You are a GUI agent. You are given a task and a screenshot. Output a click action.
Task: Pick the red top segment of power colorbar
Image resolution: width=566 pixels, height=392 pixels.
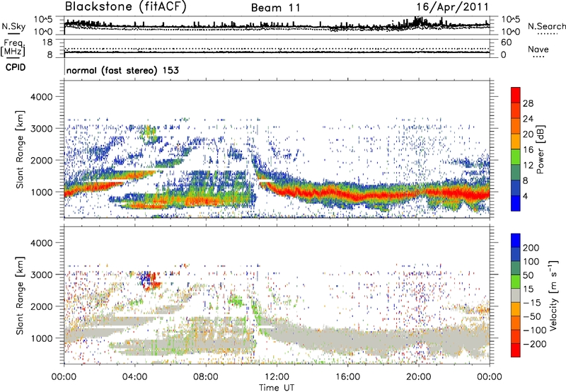pos(516,95)
